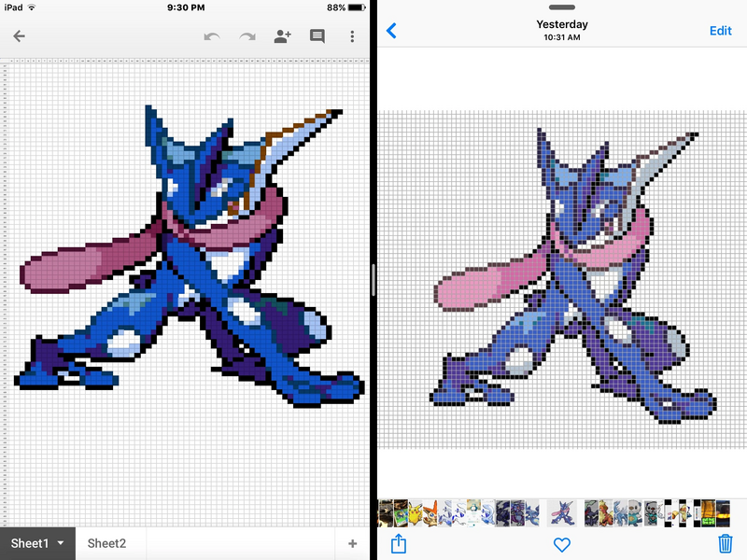Add a new sheet with plus button
This screenshot has width=747, height=560.
352,543
